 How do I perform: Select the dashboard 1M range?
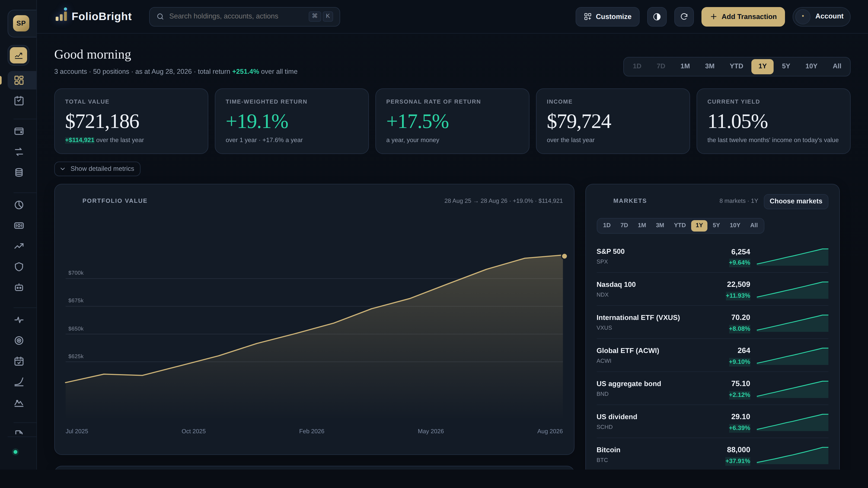685,66
